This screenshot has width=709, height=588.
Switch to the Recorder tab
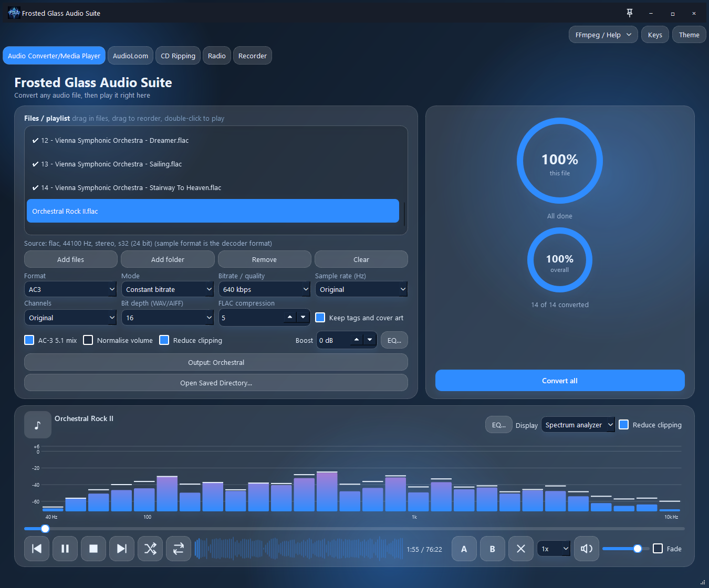point(253,56)
